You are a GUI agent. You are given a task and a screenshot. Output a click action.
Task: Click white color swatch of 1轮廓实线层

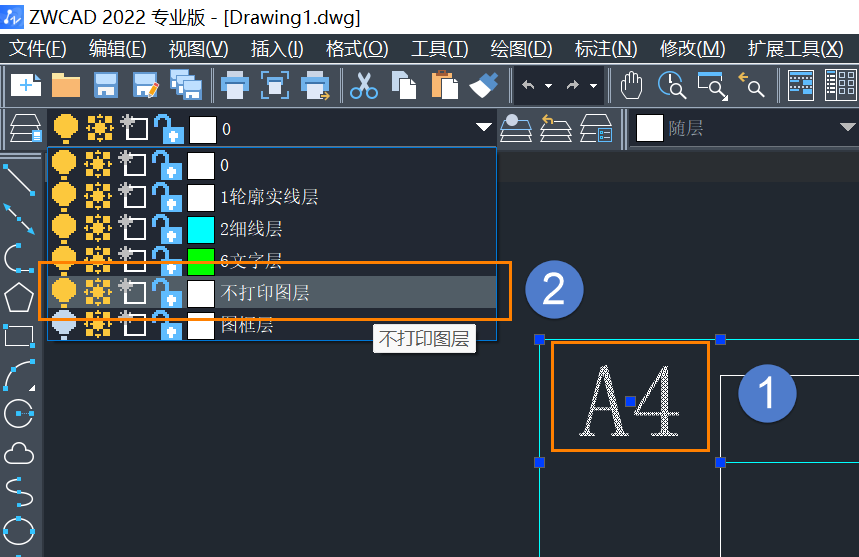pyautogui.click(x=201, y=197)
